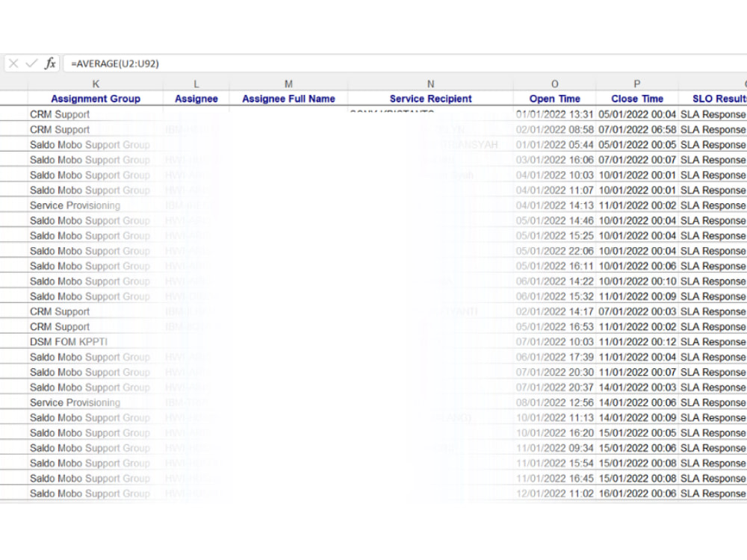Select open time 02/01/2022 08:58
This screenshot has height=560, width=747.
pyautogui.click(x=554, y=129)
